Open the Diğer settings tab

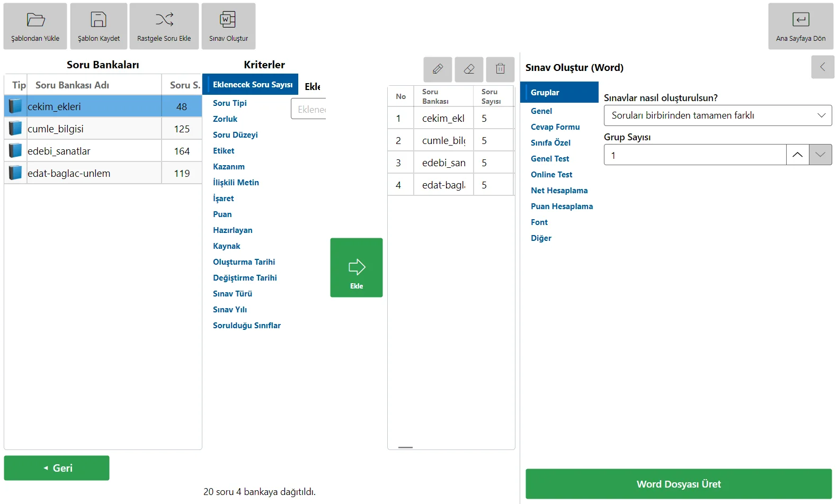pos(541,238)
